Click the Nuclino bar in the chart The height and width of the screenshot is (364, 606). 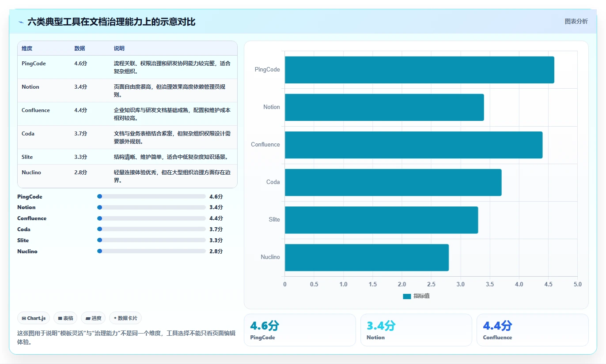367,257
